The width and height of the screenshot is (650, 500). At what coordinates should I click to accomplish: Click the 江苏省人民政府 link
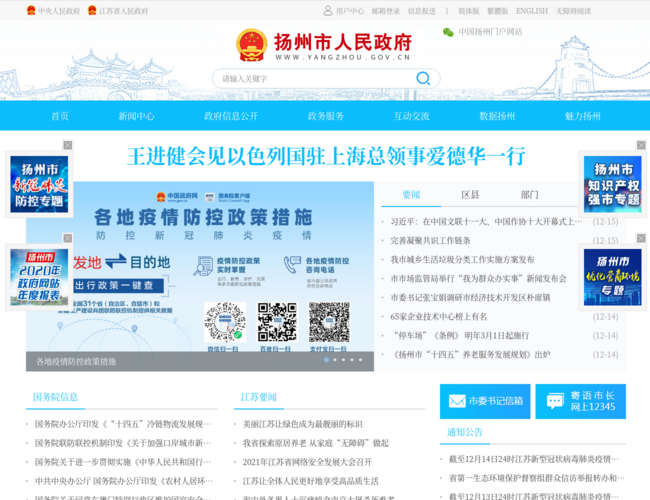pyautogui.click(x=124, y=11)
